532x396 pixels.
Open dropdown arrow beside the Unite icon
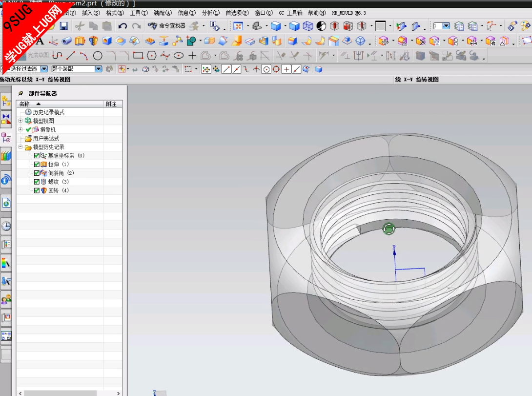[200, 41]
